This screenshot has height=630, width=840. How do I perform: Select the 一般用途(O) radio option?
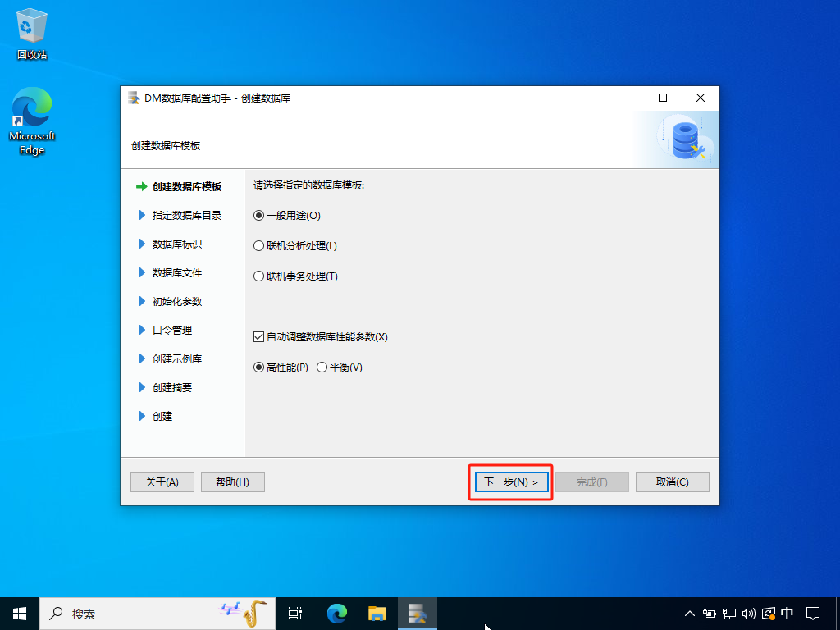(x=286, y=216)
